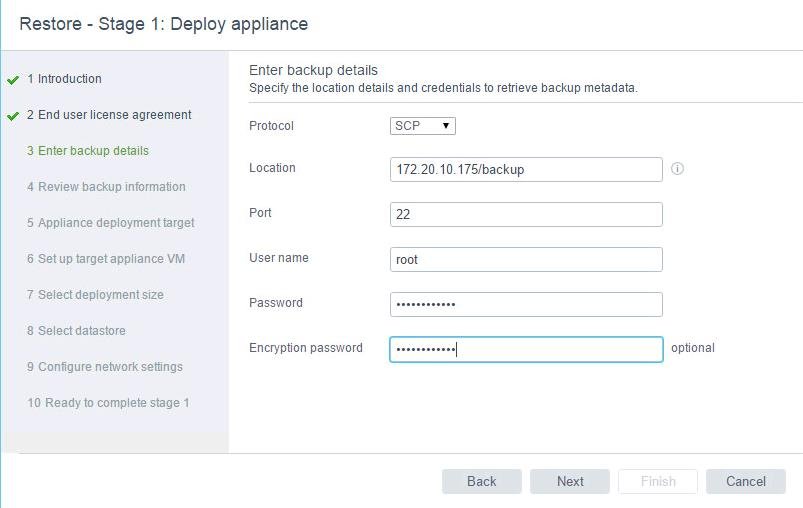Focus the Port field containing 22
The height and width of the screenshot is (508, 803).
pyautogui.click(x=526, y=214)
